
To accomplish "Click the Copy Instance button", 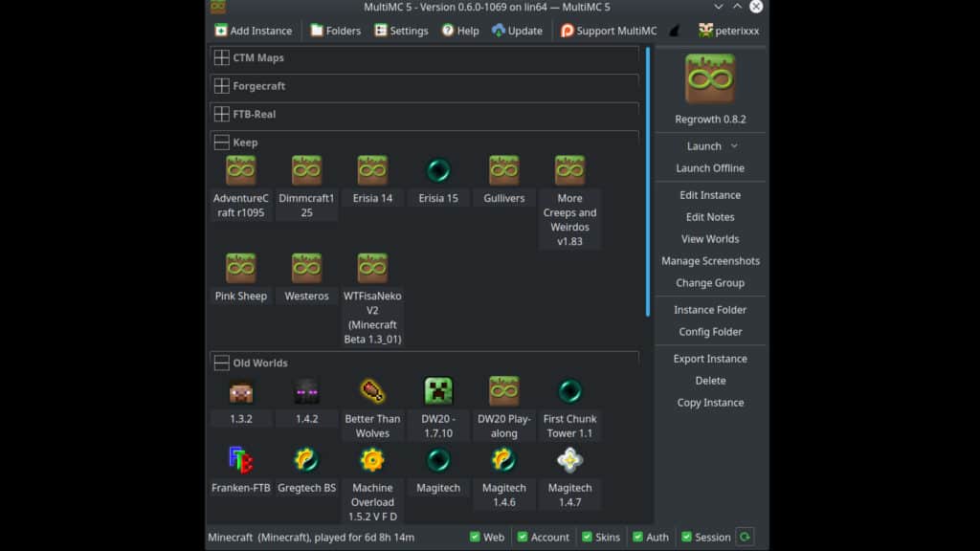I will (710, 403).
